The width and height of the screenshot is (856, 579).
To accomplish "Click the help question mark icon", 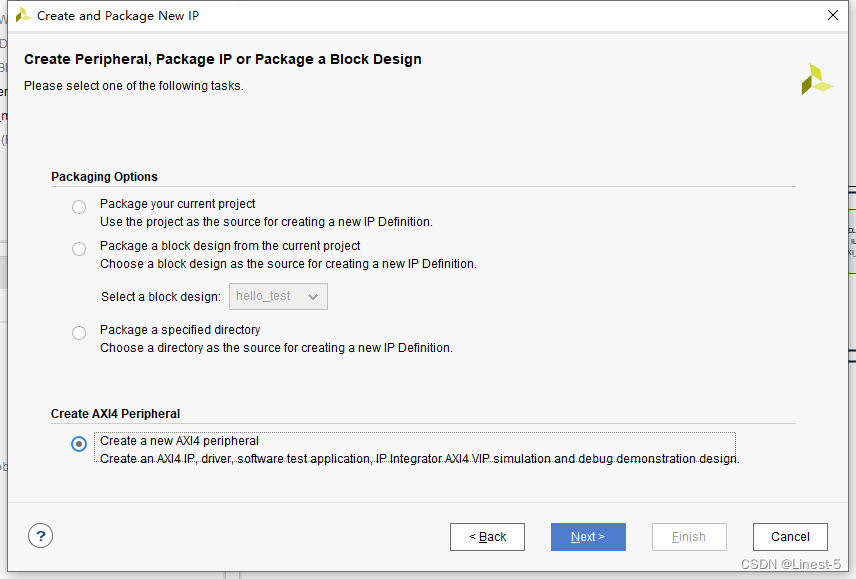I will pyautogui.click(x=40, y=536).
